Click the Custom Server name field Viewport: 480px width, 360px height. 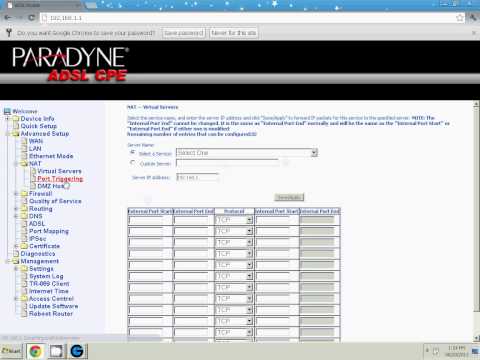[x=227, y=163]
